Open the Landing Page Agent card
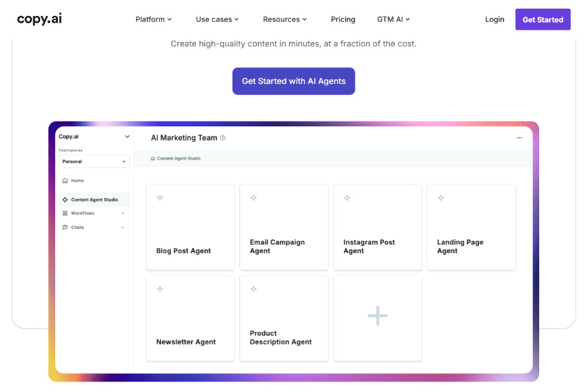Screen dimensions: 588x392 471,227
